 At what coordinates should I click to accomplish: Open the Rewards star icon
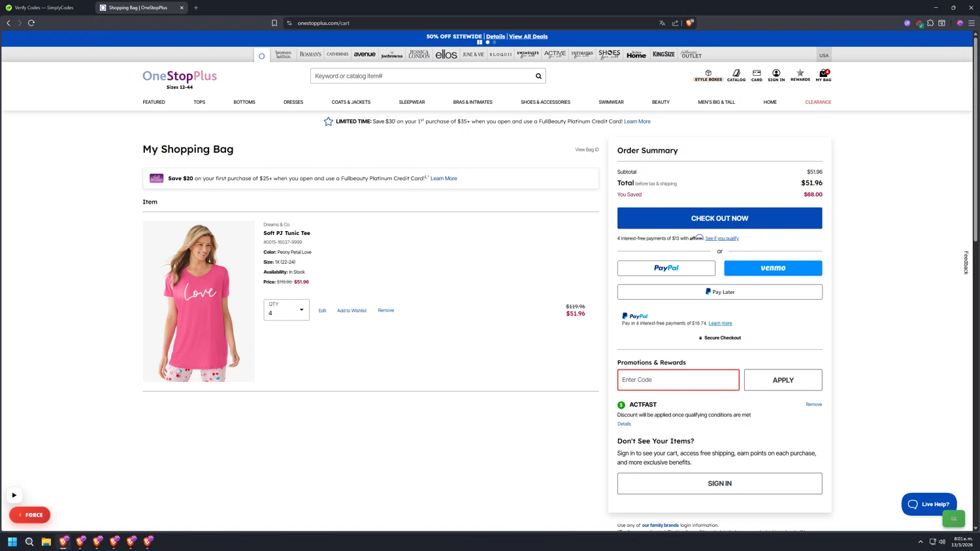pyautogui.click(x=800, y=75)
